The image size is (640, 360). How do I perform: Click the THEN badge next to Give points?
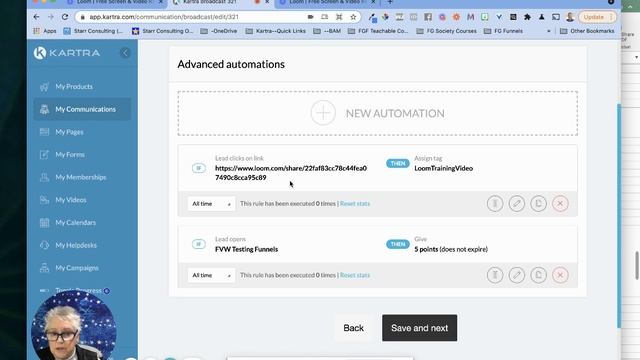(398, 244)
